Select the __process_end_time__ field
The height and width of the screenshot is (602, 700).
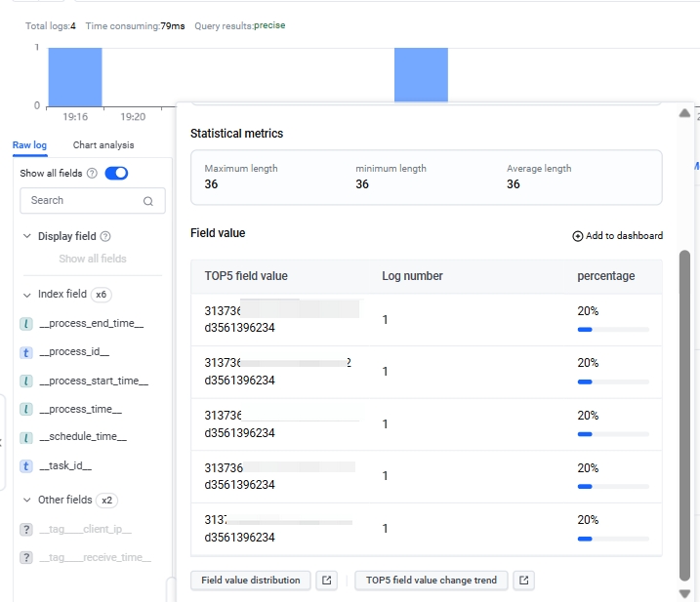pos(92,324)
